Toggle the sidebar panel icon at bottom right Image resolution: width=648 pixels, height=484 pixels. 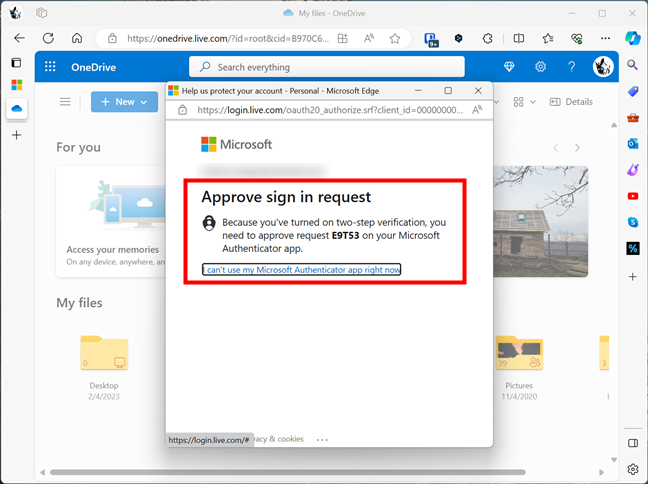633,443
